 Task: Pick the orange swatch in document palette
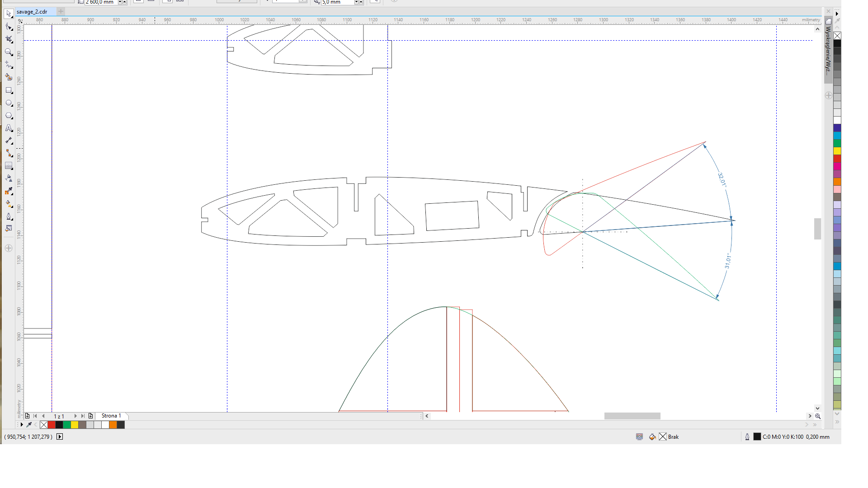coord(113,425)
